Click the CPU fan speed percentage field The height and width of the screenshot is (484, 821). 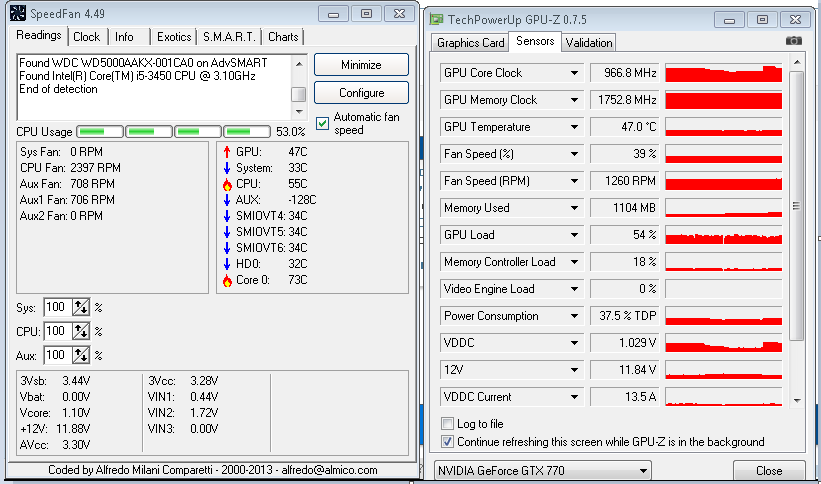click(x=58, y=331)
